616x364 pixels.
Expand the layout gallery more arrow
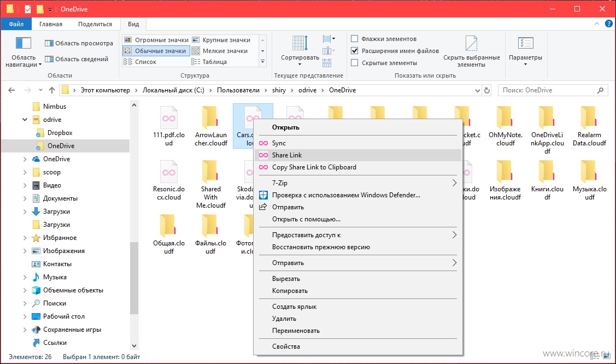pyautogui.click(x=263, y=62)
